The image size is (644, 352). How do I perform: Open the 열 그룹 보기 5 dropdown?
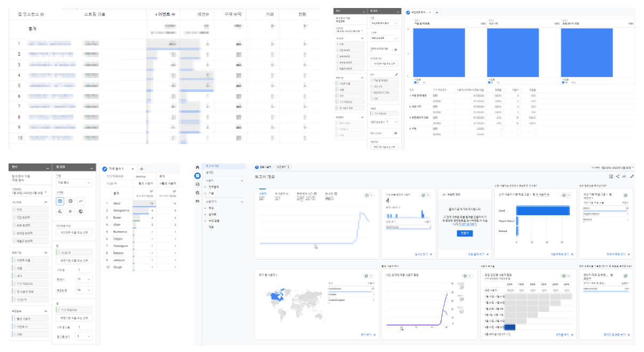pyautogui.click(x=84, y=336)
